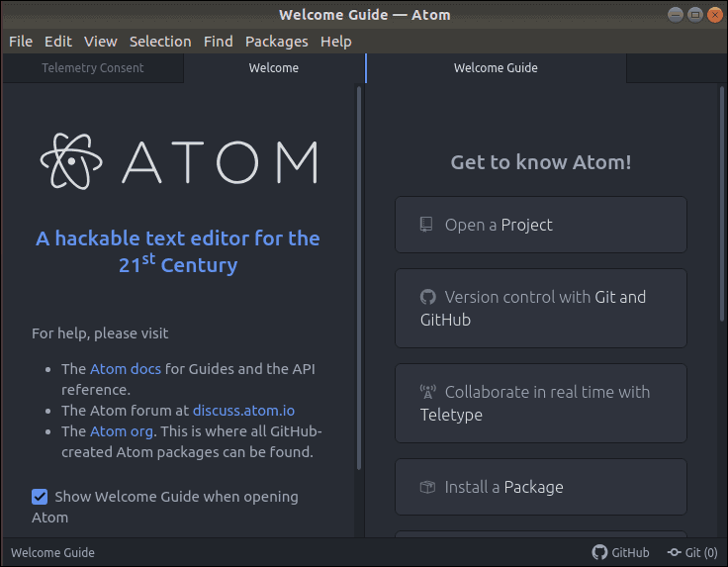This screenshot has width=728, height=567.
Task: Expand Collaborate in real time with Teletype card
Action: click(541, 403)
